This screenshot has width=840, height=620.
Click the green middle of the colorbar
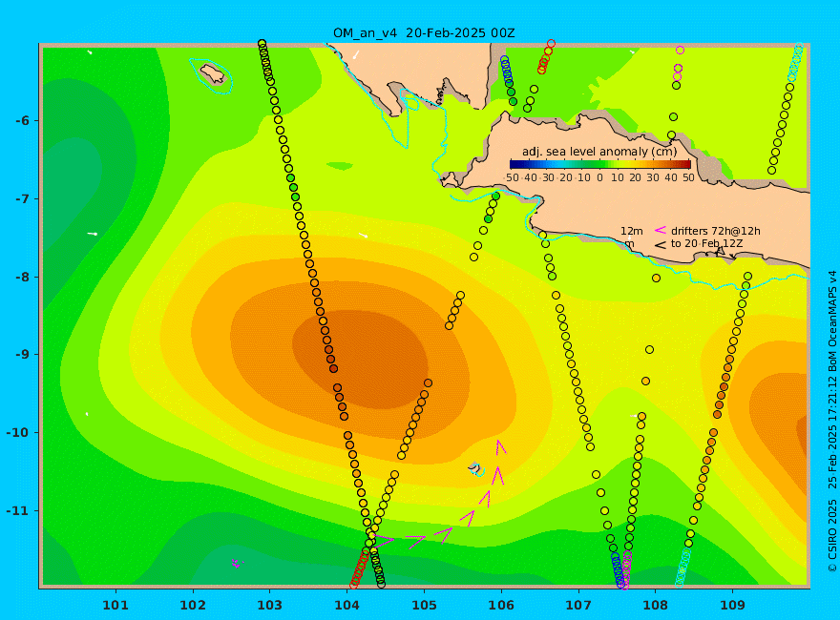click(599, 164)
